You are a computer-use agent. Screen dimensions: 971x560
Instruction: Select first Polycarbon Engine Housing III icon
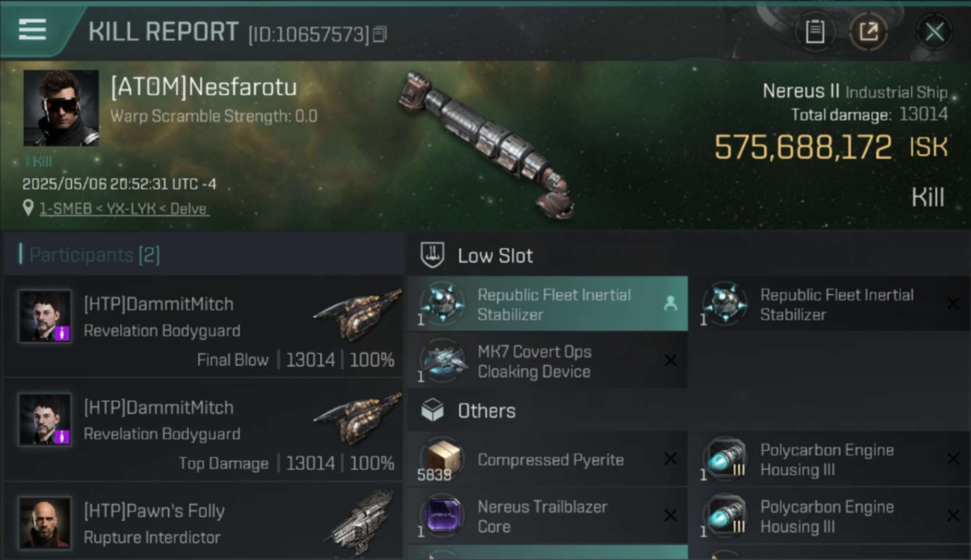(x=725, y=459)
